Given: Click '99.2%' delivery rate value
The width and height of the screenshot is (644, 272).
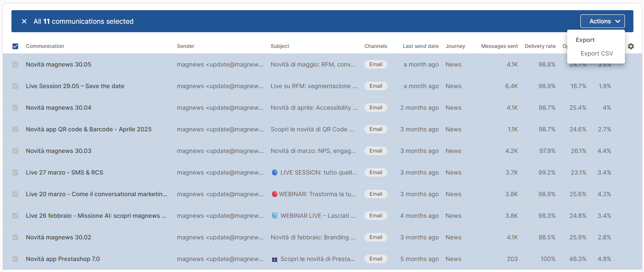Looking at the screenshot, I should [x=547, y=172].
